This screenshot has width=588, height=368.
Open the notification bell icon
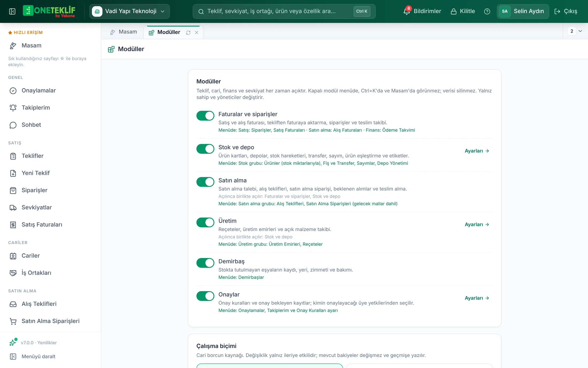(x=407, y=11)
